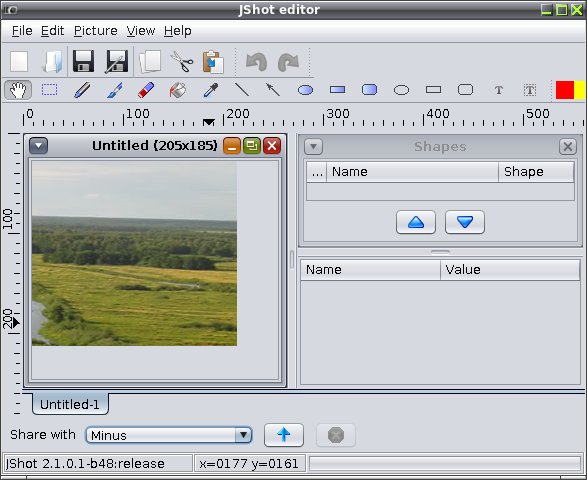Image resolution: width=587 pixels, height=480 pixels.
Task: Click the vertical ruler at 100
Action: click(x=9, y=219)
